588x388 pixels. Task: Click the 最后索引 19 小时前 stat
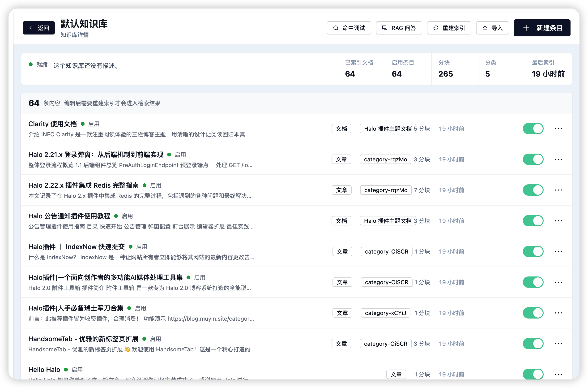pyautogui.click(x=548, y=74)
